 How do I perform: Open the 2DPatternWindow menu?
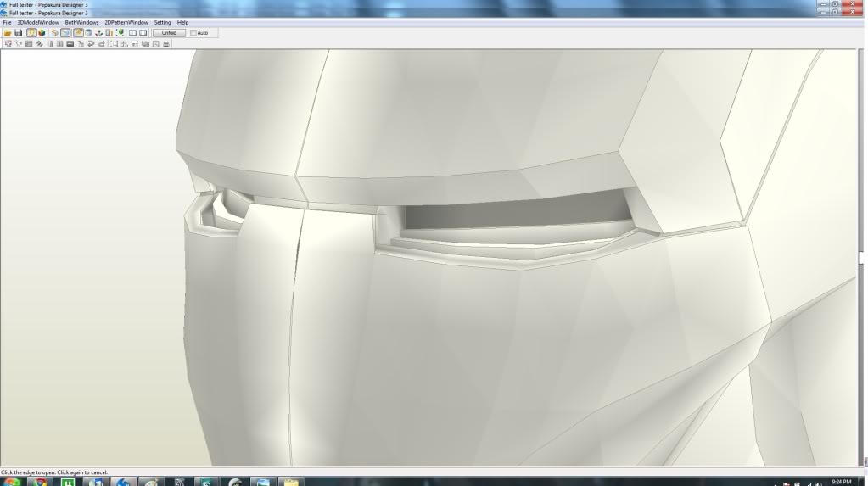(126, 23)
